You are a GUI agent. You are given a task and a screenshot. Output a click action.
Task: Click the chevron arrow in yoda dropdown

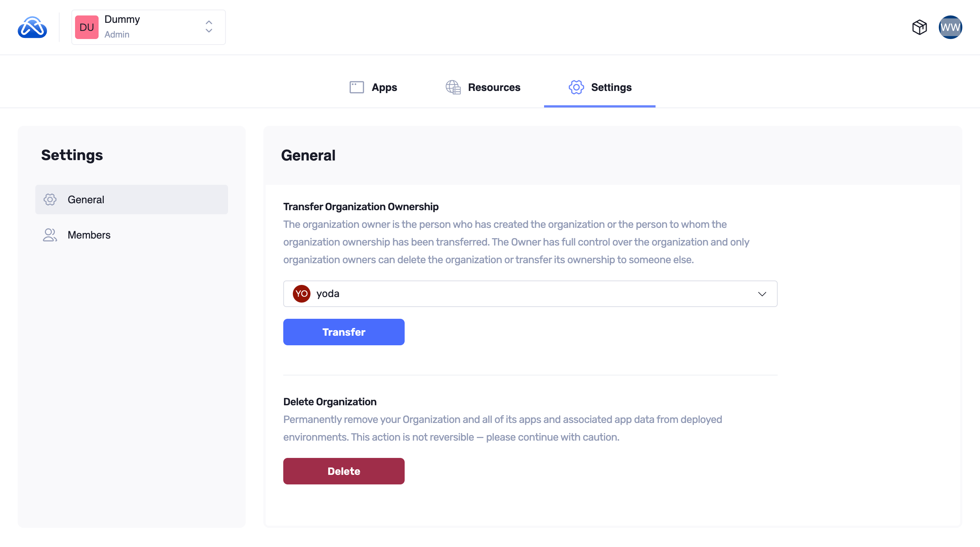(761, 294)
